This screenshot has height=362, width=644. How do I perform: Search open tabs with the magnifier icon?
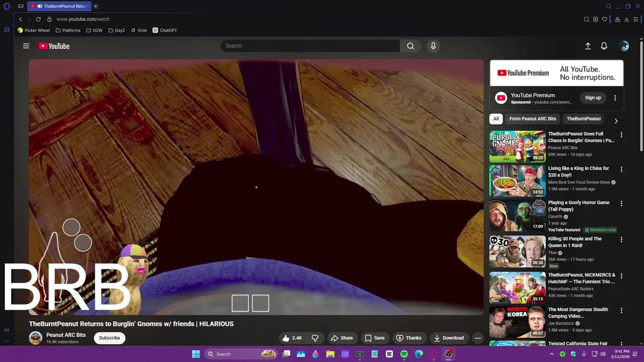[608, 7]
